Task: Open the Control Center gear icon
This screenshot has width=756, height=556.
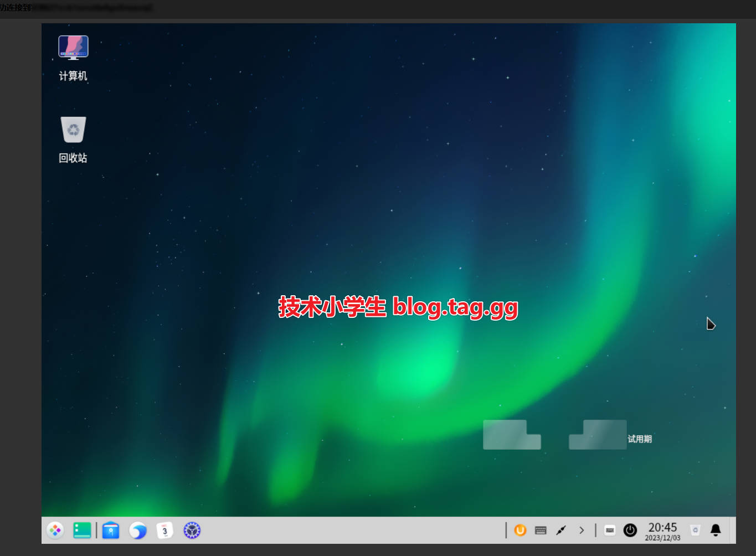Action: coord(192,531)
